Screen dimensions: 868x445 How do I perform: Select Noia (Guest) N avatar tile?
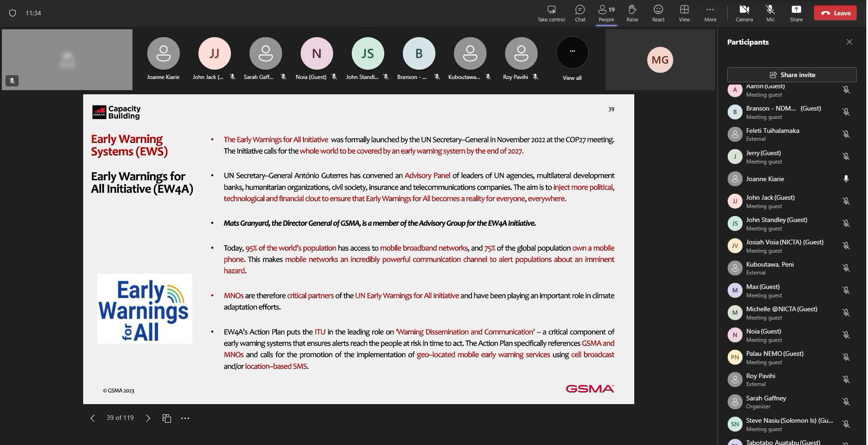316,53
